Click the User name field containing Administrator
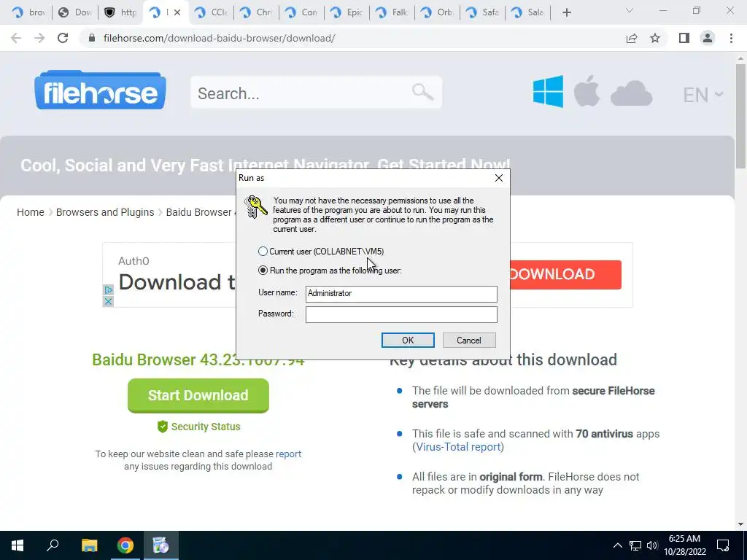 (401, 293)
